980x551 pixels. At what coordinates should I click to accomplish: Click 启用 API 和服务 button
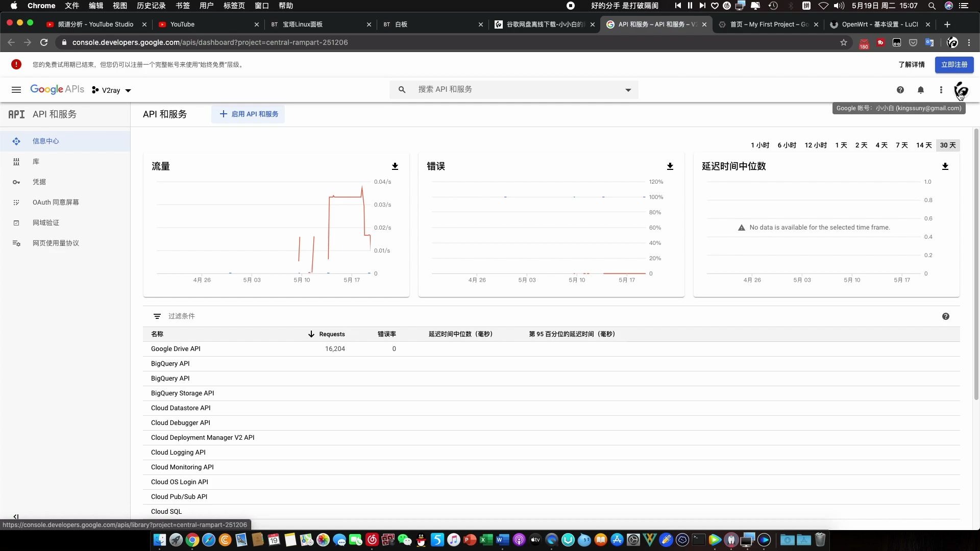tap(249, 114)
